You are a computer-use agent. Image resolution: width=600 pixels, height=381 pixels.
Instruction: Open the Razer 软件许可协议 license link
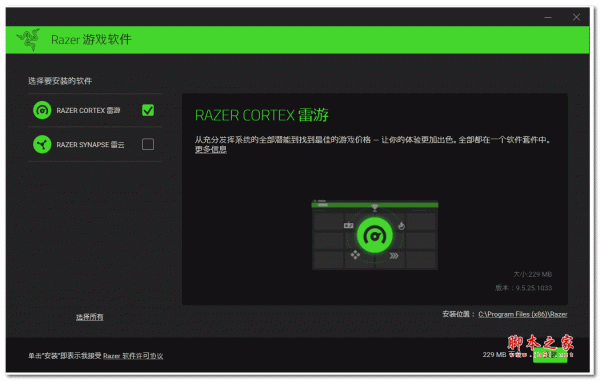[x=133, y=356]
